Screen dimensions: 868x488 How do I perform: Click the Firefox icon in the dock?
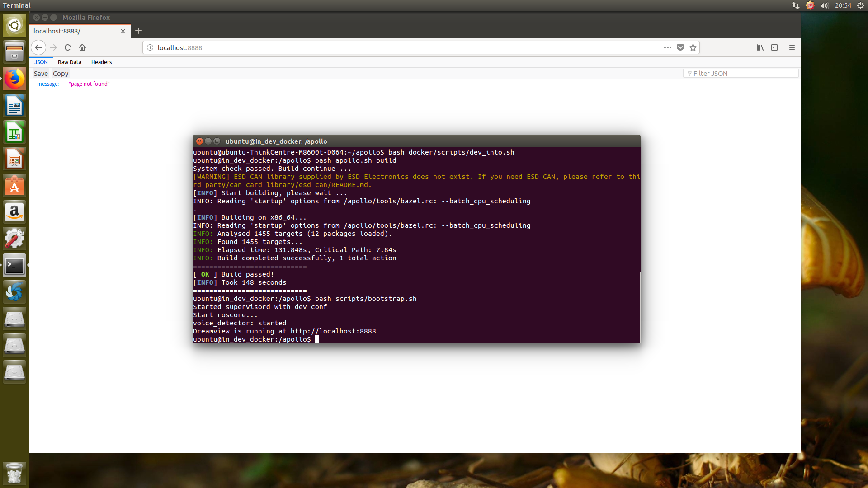coord(14,79)
